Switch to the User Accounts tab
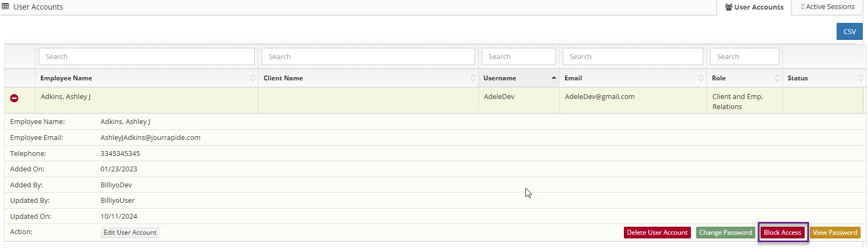 coord(754,7)
